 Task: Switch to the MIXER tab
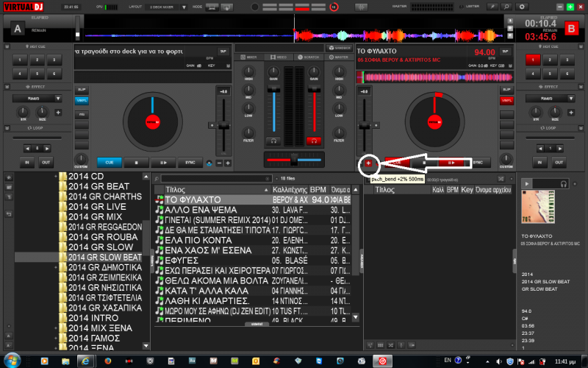[248, 57]
